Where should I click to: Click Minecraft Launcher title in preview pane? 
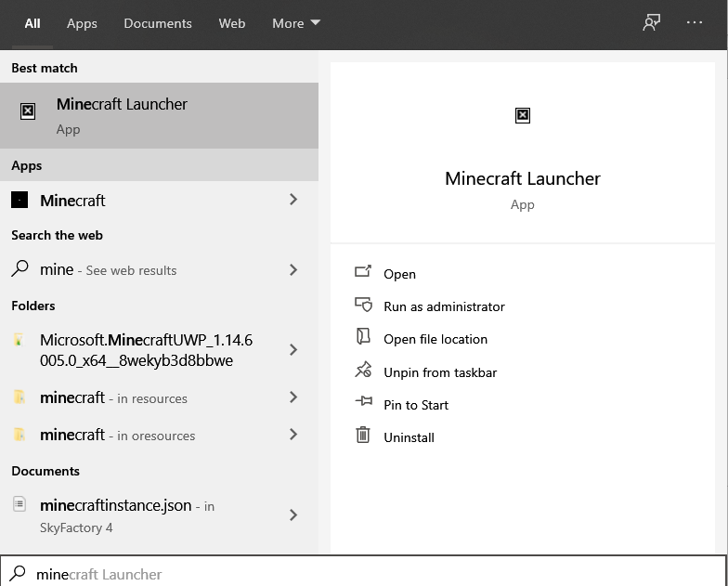click(522, 178)
